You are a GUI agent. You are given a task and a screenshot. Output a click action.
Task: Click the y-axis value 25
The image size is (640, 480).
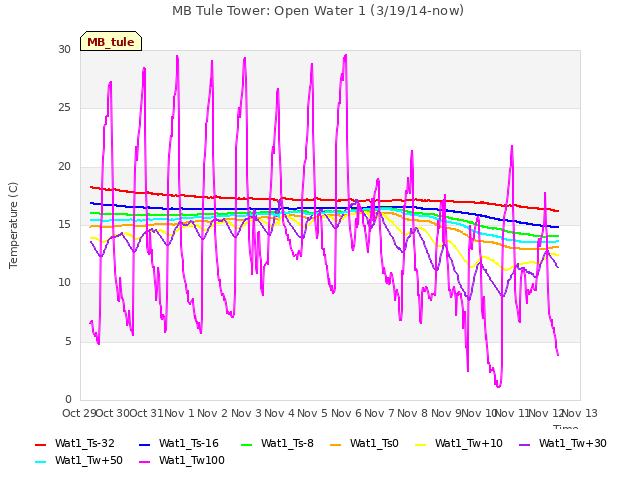(x=64, y=108)
